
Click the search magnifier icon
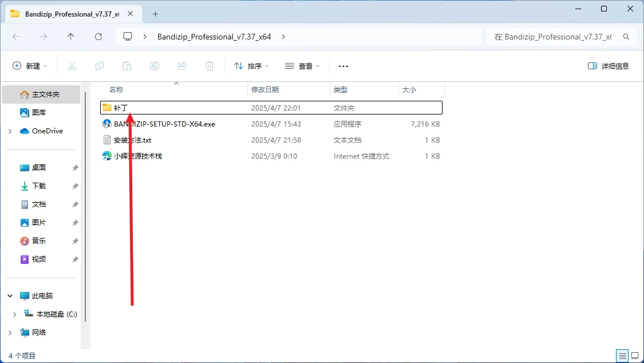point(626,37)
